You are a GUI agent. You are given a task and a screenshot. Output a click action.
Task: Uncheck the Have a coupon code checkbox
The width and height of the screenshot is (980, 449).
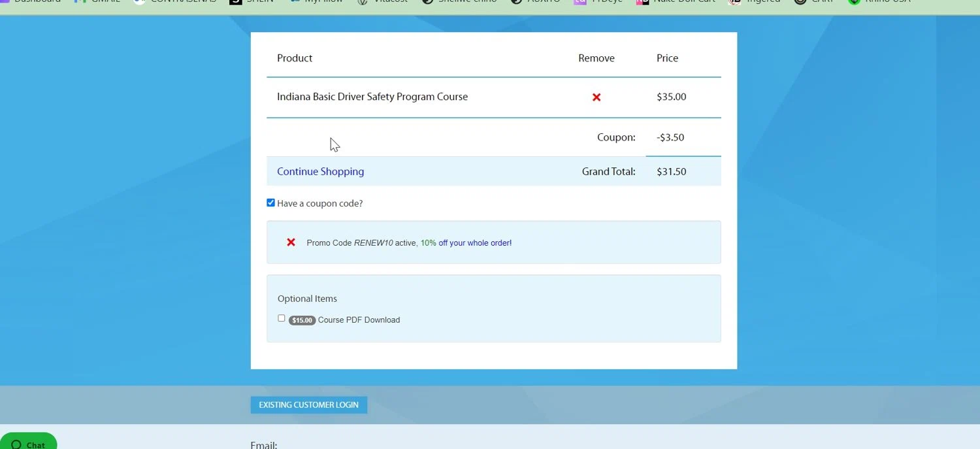[270, 203]
